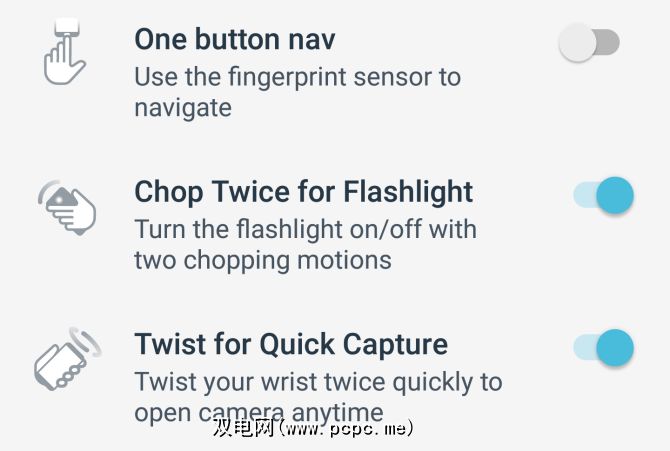Open the Chop Twice for Flashlight title
Image resolution: width=670 pixels, height=451 pixels.
[304, 191]
